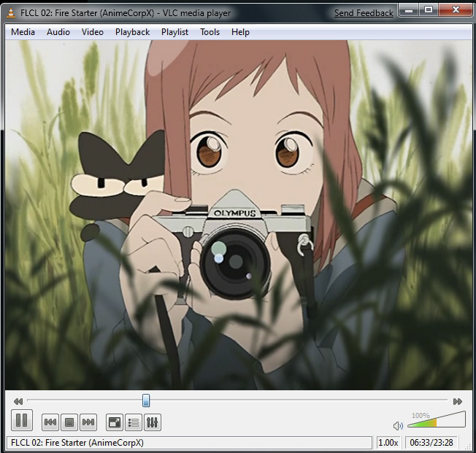The image size is (476, 453).
Task: Open the Tools menu
Action: click(210, 32)
